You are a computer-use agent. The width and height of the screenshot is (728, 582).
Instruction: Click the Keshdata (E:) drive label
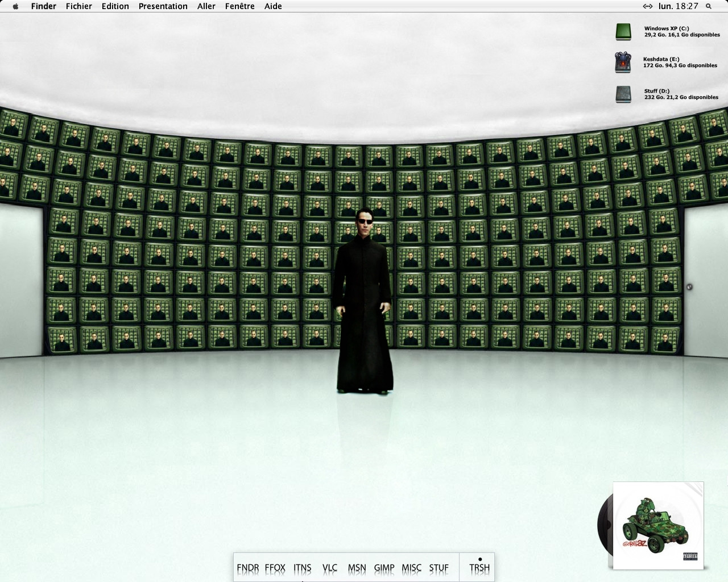680,62
